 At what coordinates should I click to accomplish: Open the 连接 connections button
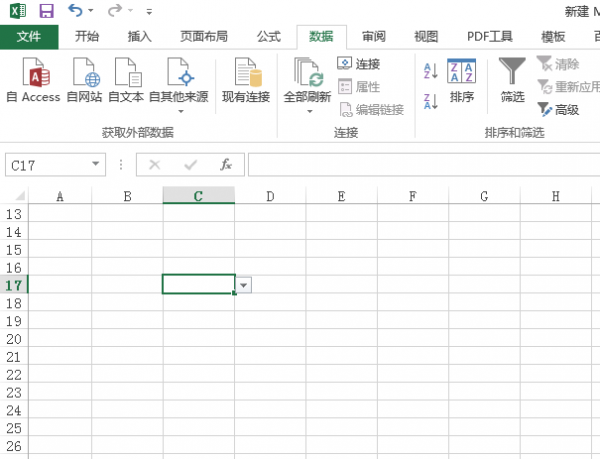[x=359, y=63]
